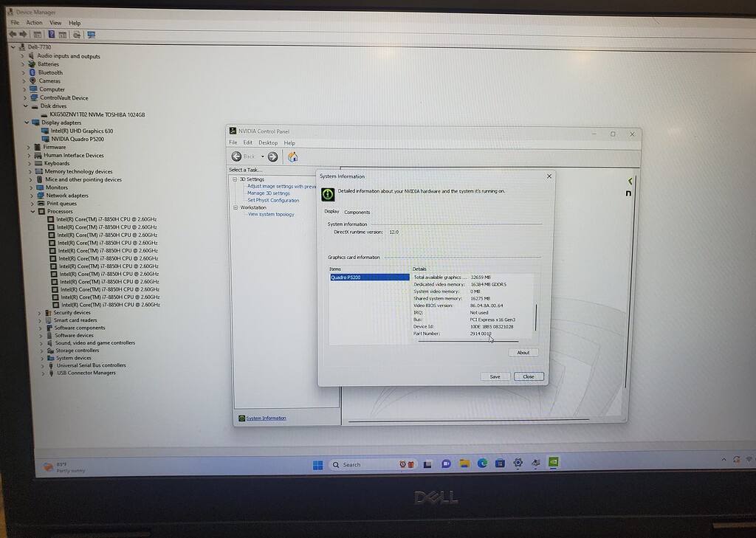The image size is (756, 538).
Task: Click the Forward arrow in Device Manager toolbar
Action: click(23, 34)
